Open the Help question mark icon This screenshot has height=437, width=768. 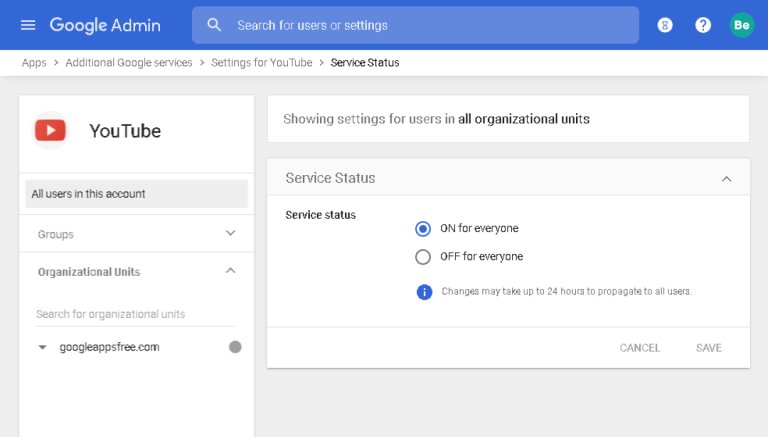click(703, 25)
